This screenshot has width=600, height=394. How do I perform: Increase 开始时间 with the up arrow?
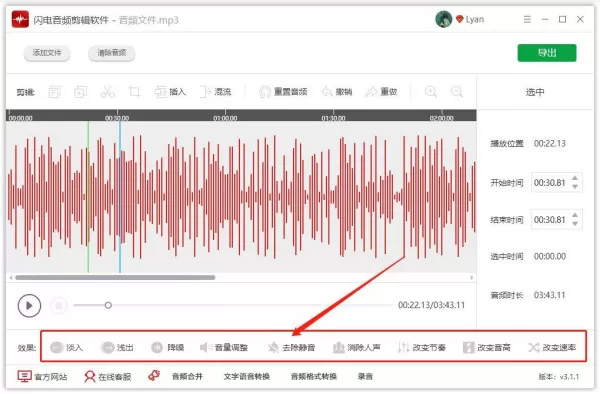pos(575,178)
